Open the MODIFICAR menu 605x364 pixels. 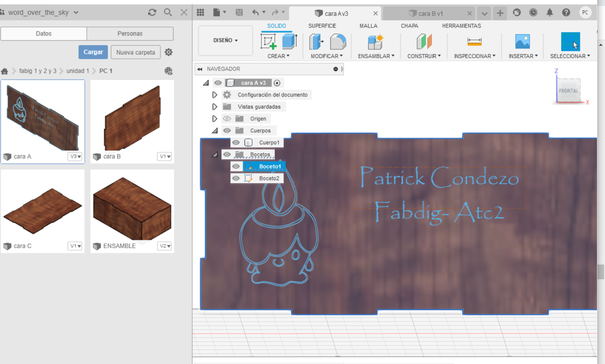tap(327, 56)
